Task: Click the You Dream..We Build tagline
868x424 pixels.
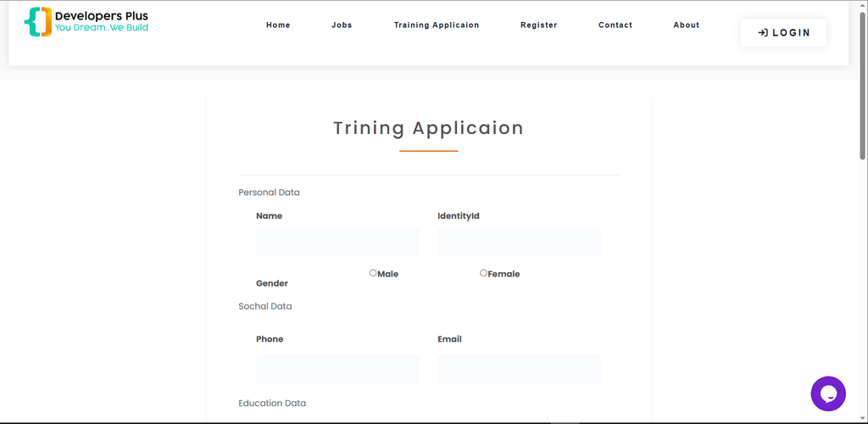Action: (102, 27)
